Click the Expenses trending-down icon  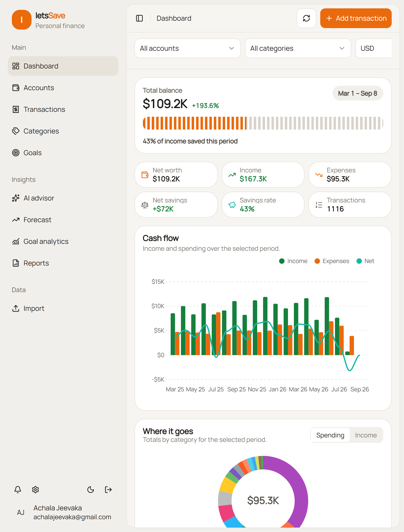point(319,175)
